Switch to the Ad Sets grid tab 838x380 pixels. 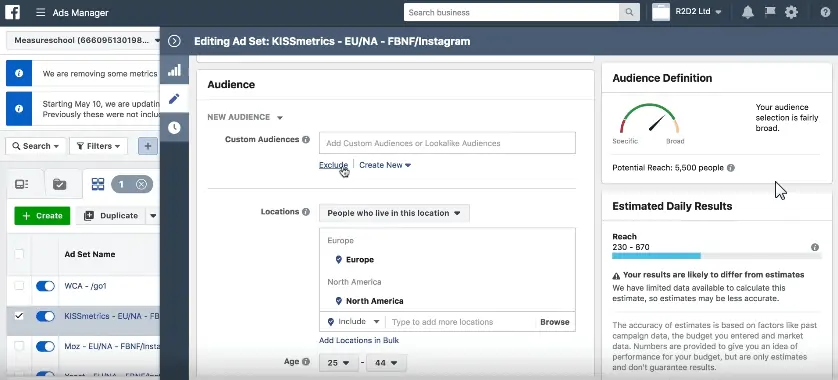[98, 184]
